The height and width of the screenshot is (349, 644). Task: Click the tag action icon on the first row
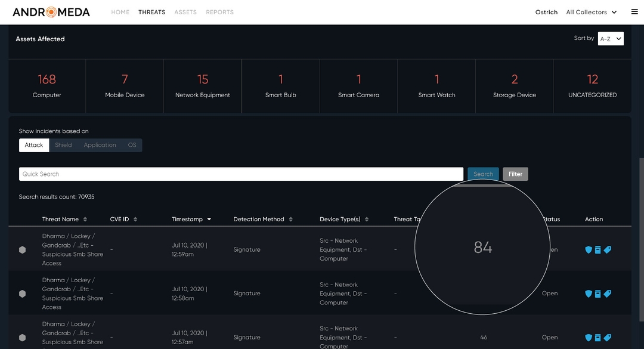point(608,249)
